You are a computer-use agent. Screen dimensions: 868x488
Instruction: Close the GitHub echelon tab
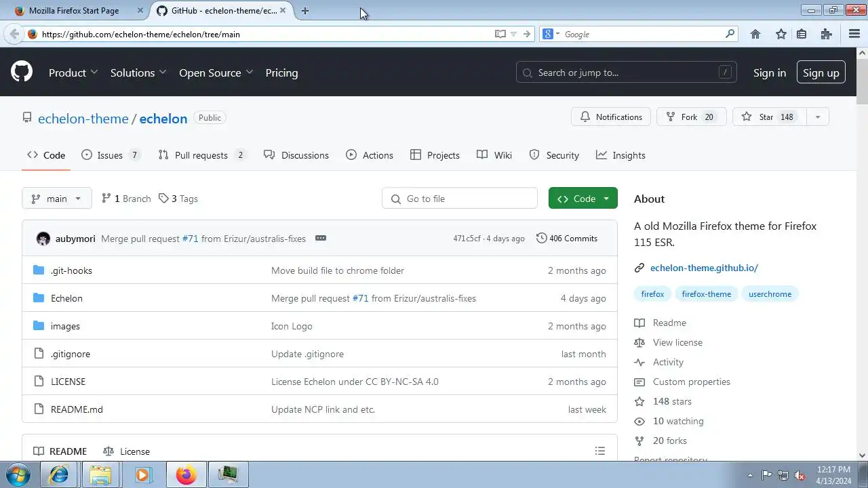coord(283,11)
